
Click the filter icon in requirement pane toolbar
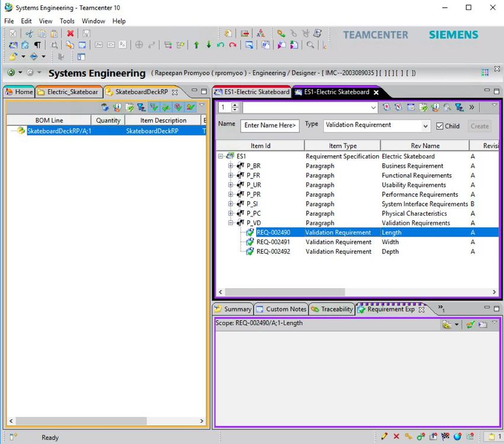(x=460, y=107)
